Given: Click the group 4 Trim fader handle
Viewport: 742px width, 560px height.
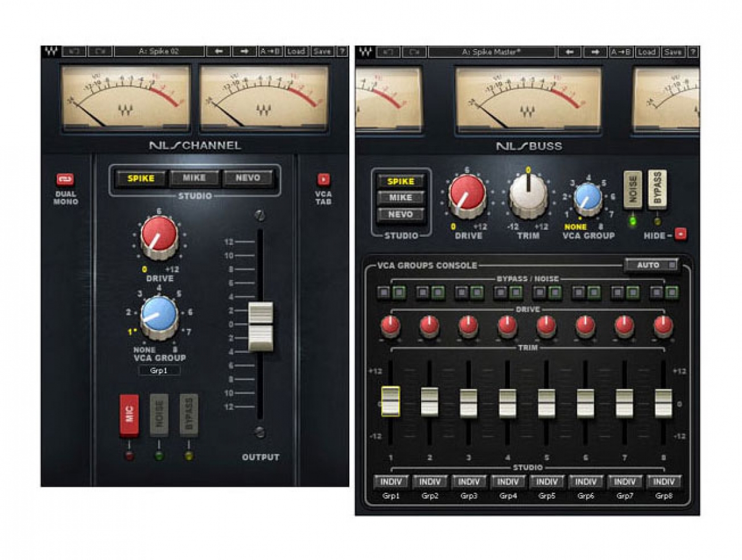Looking at the screenshot, I should [507, 403].
